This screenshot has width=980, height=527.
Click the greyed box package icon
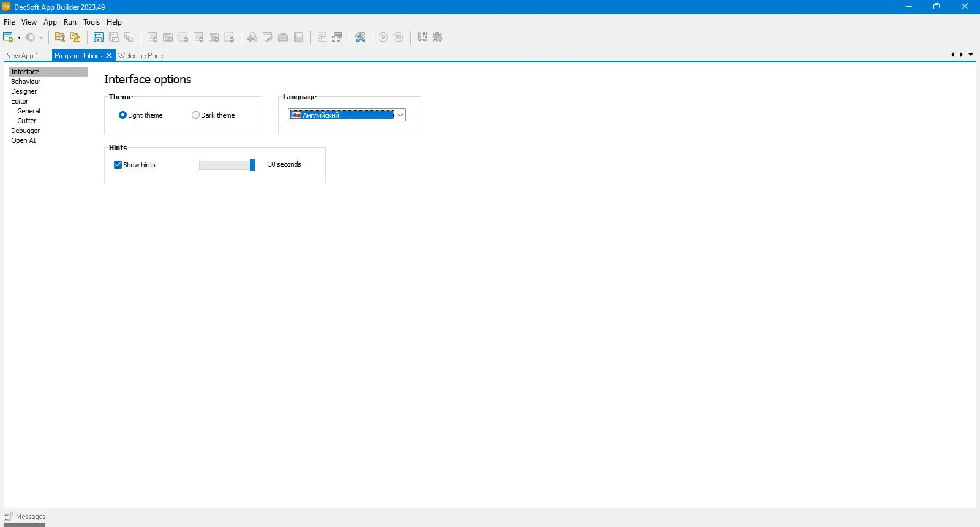click(x=283, y=37)
